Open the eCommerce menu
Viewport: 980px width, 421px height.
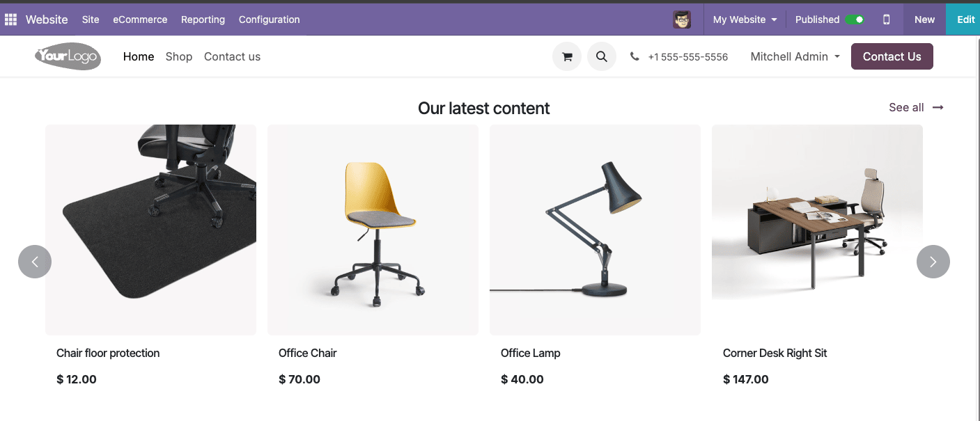pyautogui.click(x=140, y=19)
